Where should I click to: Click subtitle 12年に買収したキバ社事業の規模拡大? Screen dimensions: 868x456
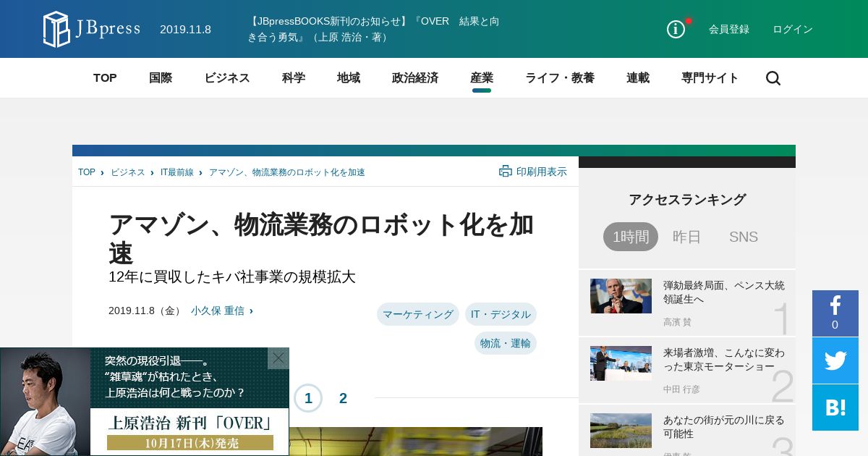click(x=232, y=277)
